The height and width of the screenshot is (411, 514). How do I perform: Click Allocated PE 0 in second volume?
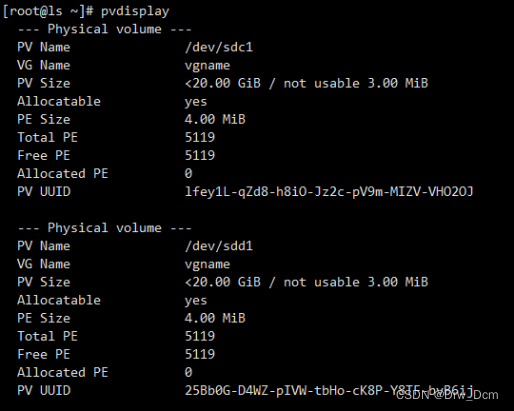[189, 372]
